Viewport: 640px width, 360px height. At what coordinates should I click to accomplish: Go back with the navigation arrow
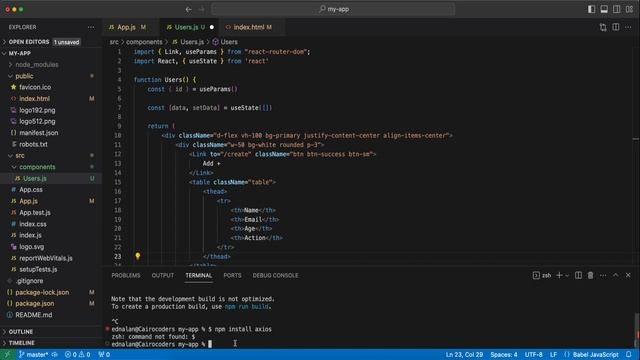188,9
